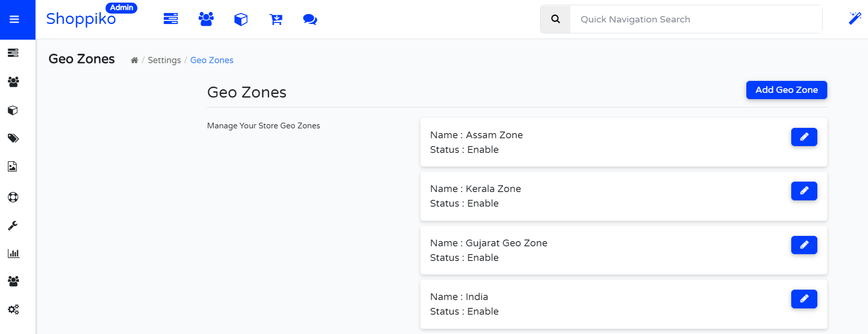Image resolution: width=868 pixels, height=334 pixels.
Task: Open the users group icon below the sidebar server icon
Action: 13,81
